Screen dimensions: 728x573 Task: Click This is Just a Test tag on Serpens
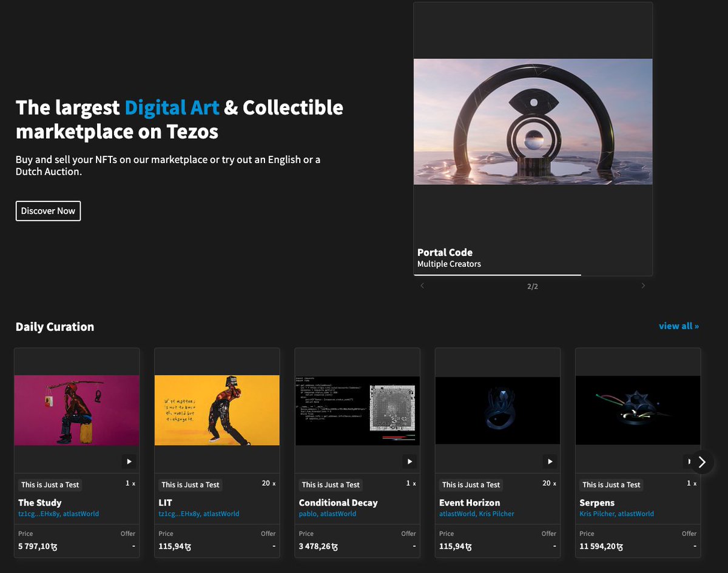[611, 485]
